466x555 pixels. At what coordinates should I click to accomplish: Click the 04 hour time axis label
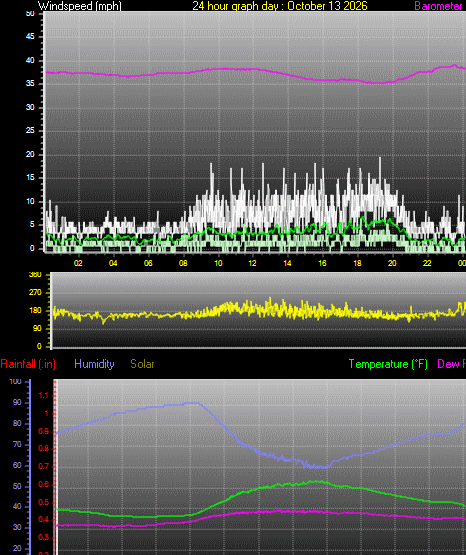click(x=113, y=263)
